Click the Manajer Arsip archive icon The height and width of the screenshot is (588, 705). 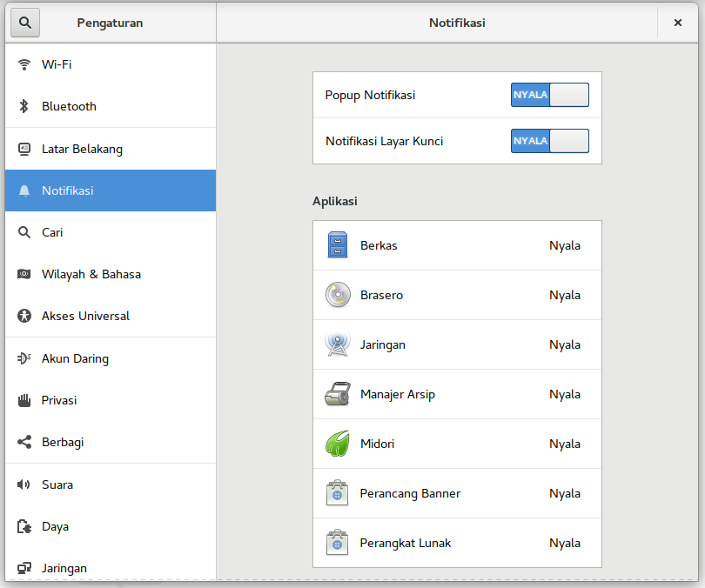tap(337, 394)
